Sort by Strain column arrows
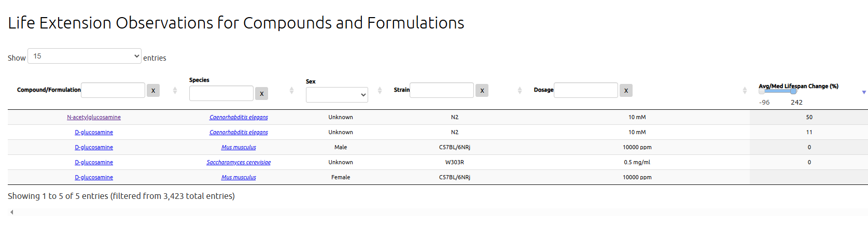Image resolution: width=868 pixels, height=244 pixels. tap(520, 91)
